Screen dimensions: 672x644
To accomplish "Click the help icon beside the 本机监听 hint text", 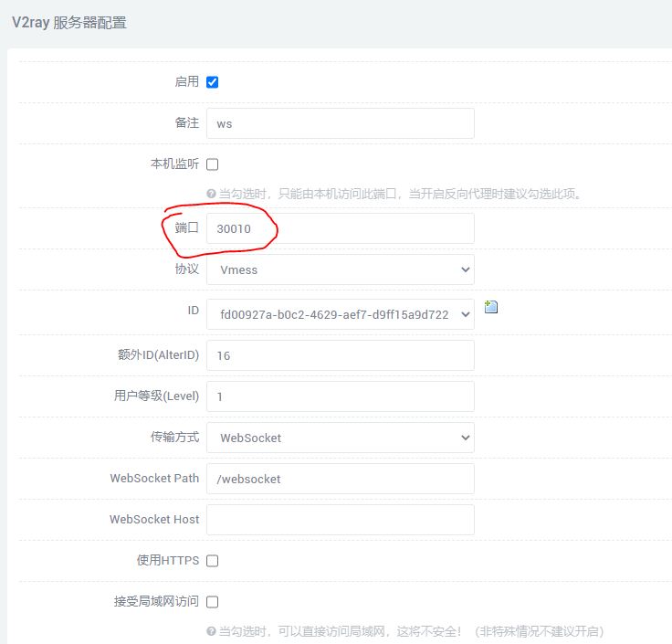I will [211, 194].
